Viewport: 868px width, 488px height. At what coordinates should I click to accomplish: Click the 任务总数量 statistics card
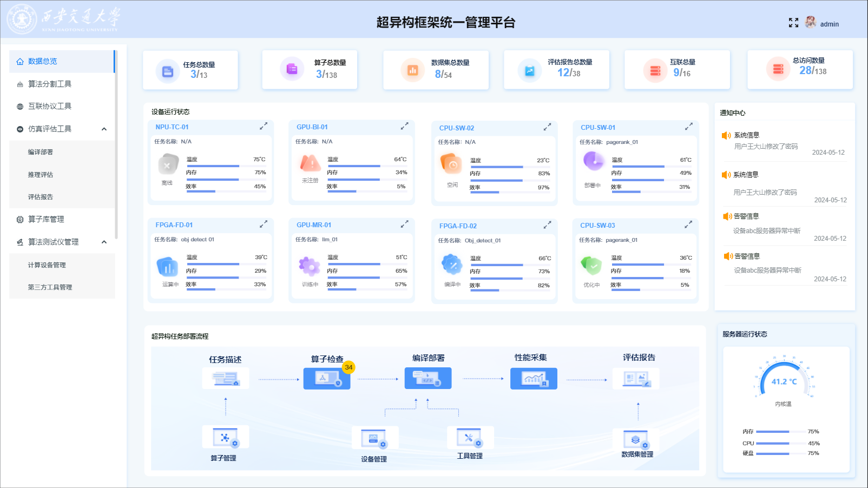[x=190, y=70]
